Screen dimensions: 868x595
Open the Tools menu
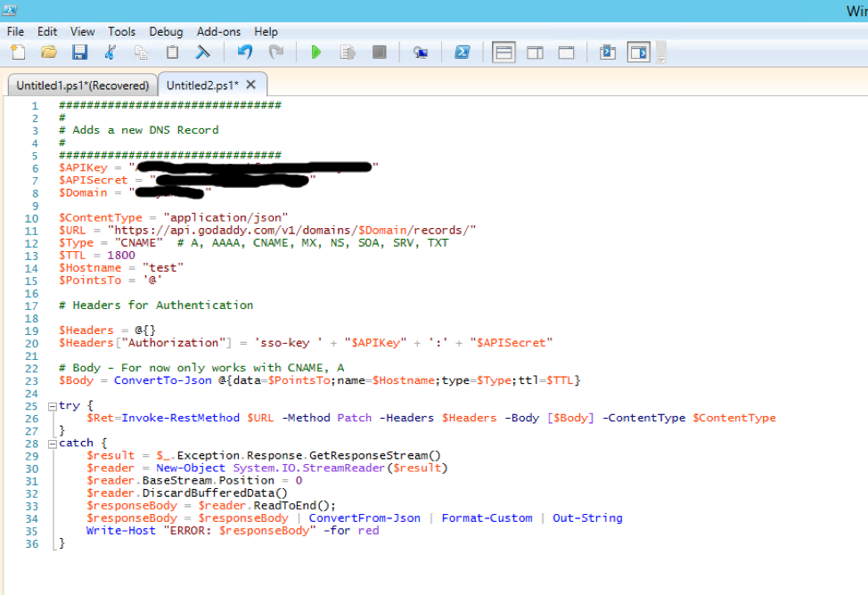(x=122, y=31)
